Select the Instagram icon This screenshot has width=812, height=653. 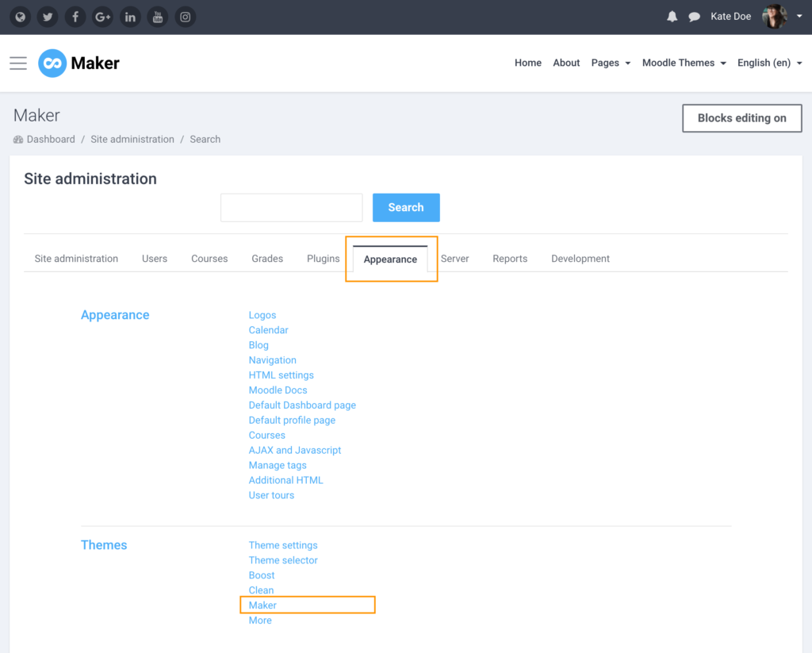coord(185,17)
